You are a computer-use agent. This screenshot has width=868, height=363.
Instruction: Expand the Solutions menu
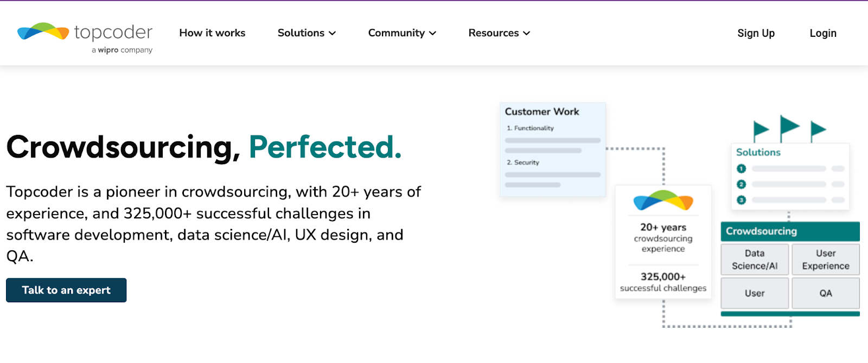coord(307,33)
